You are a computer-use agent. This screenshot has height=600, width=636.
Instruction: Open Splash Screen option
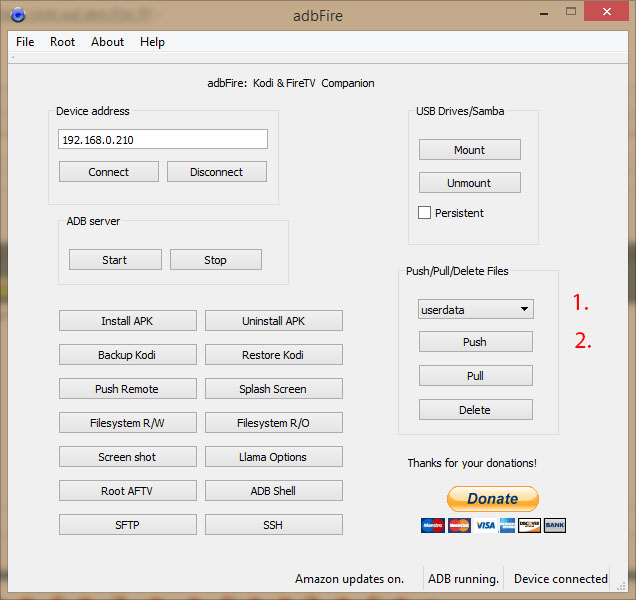tap(274, 389)
